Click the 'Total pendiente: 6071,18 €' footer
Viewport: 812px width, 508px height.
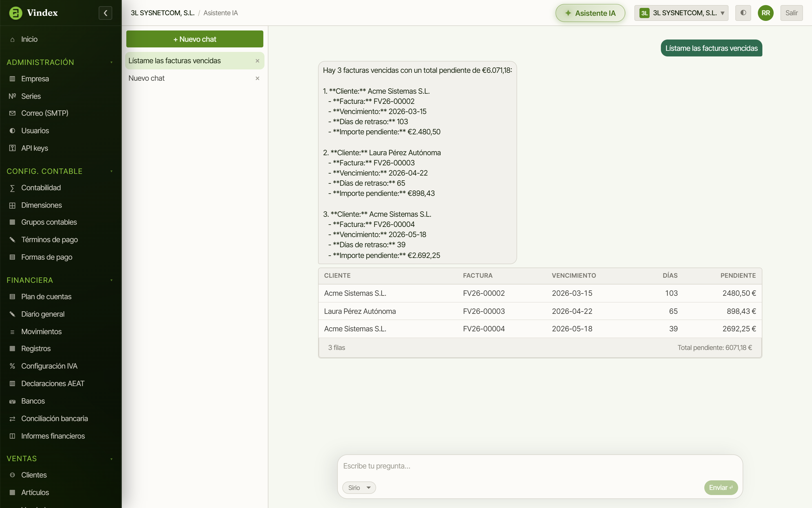[x=715, y=348]
